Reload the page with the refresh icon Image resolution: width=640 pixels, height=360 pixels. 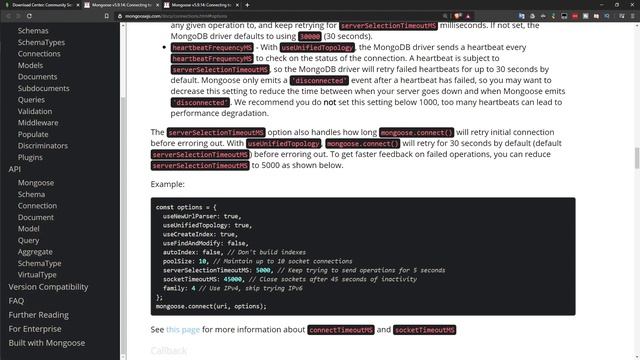[29, 16]
